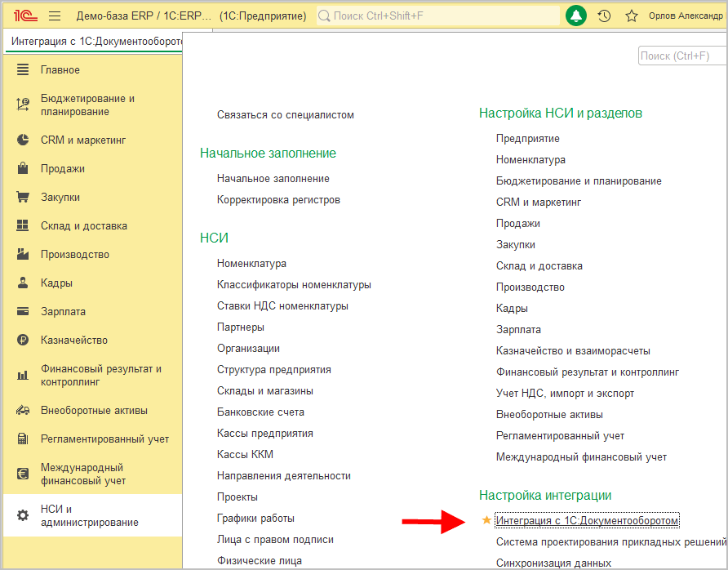
Task: Click the global search field Ctrl+Shift+F
Action: [438, 16]
